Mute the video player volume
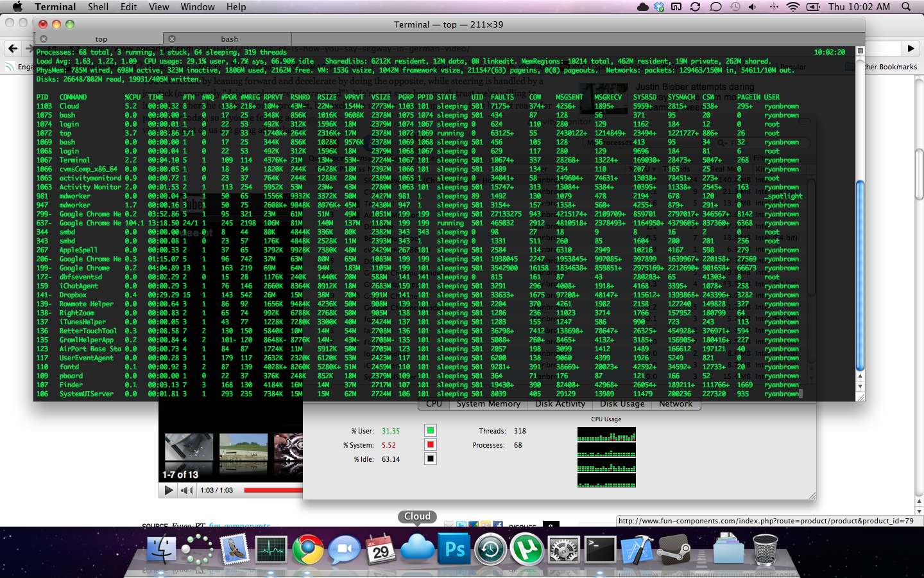The height and width of the screenshot is (578, 924). click(x=187, y=490)
